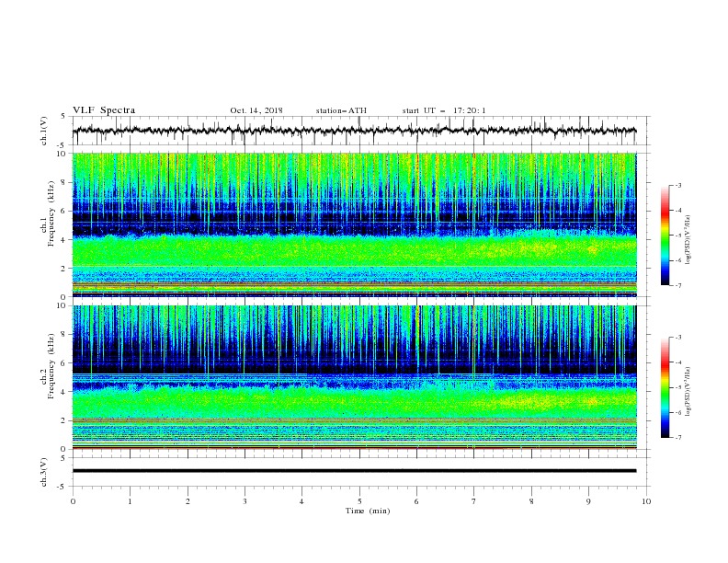Image resolution: width=728 pixels, height=563 pixels.
Task: Click time-axis tick label "3"
Action: click(x=245, y=501)
